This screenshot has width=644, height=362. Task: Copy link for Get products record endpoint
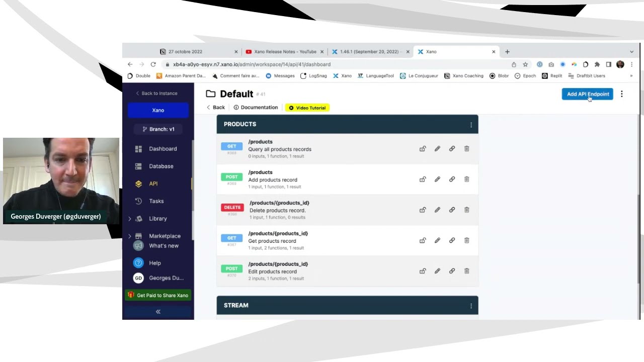click(x=452, y=240)
